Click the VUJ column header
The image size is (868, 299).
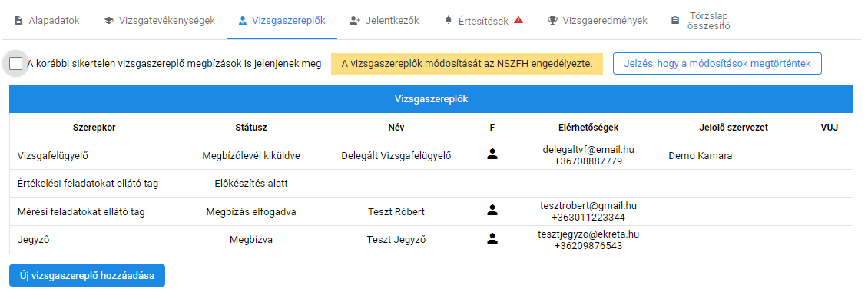pos(830,128)
